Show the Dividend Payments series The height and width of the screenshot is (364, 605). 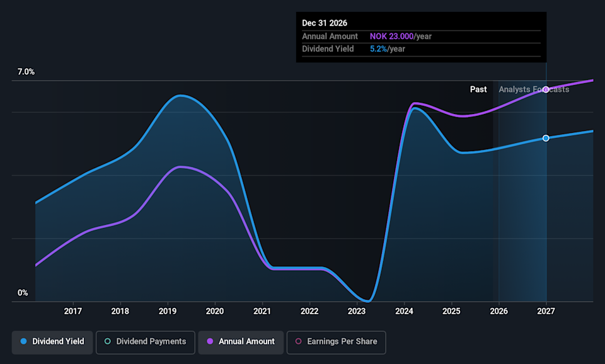[151, 341]
